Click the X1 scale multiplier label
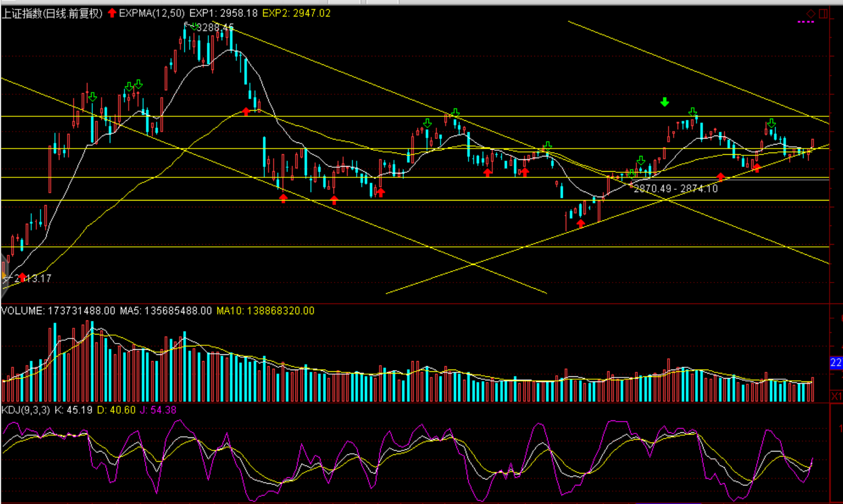The width and height of the screenshot is (843, 504). [836, 396]
